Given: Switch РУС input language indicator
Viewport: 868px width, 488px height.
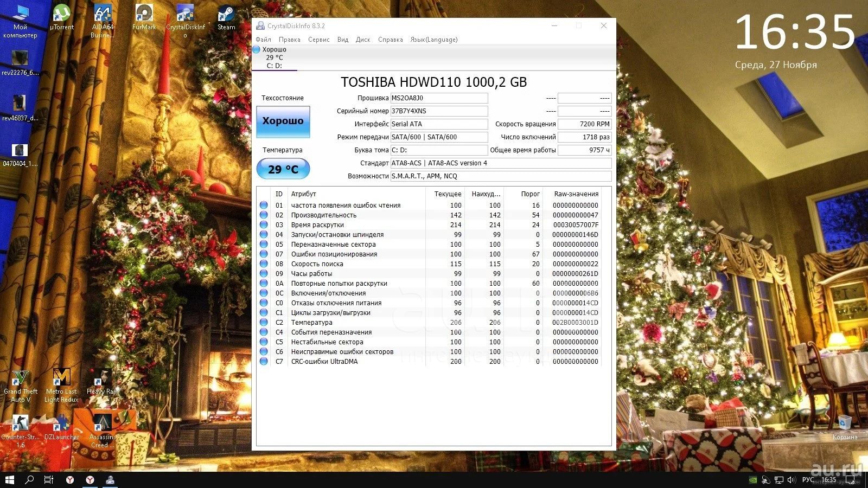Looking at the screenshot, I should click(808, 480).
